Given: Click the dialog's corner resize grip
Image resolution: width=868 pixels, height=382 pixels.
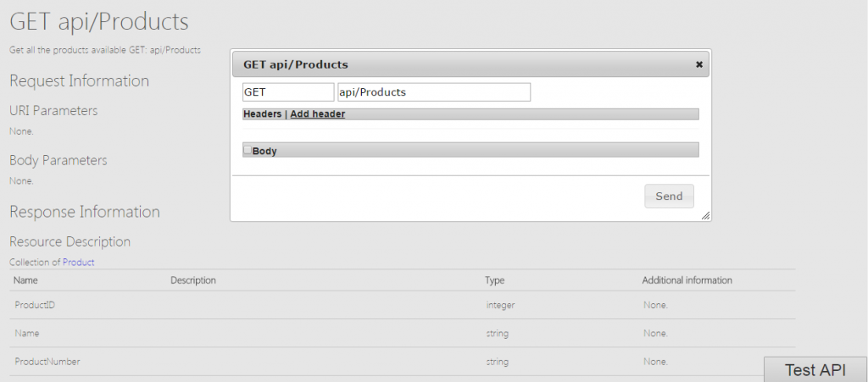Looking at the screenshot, I should [705, 216].
